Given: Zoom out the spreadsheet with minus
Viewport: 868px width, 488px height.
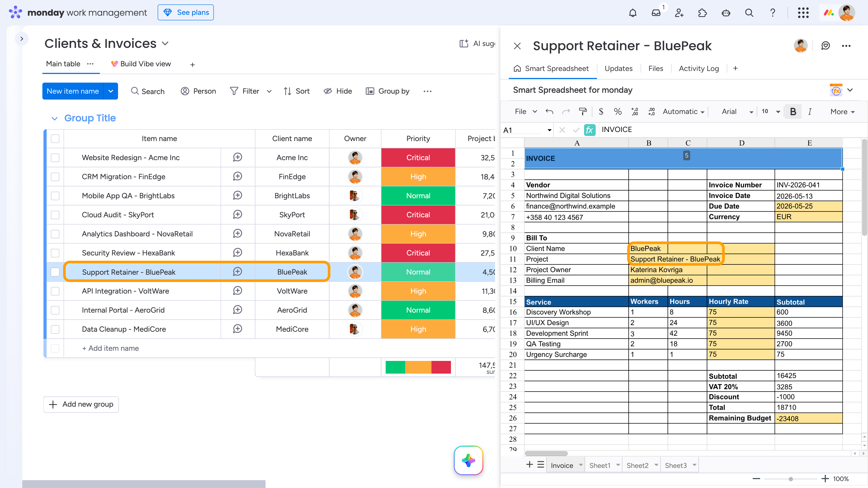Looking at the screenshot, I should pos(756,478).
